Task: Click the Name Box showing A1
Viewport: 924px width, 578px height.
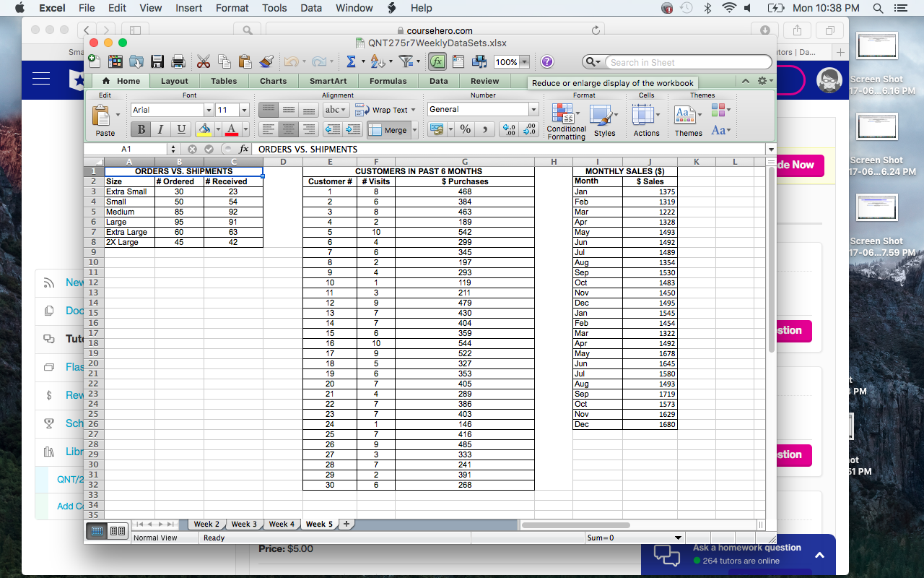Action: [x=126, y=149]
